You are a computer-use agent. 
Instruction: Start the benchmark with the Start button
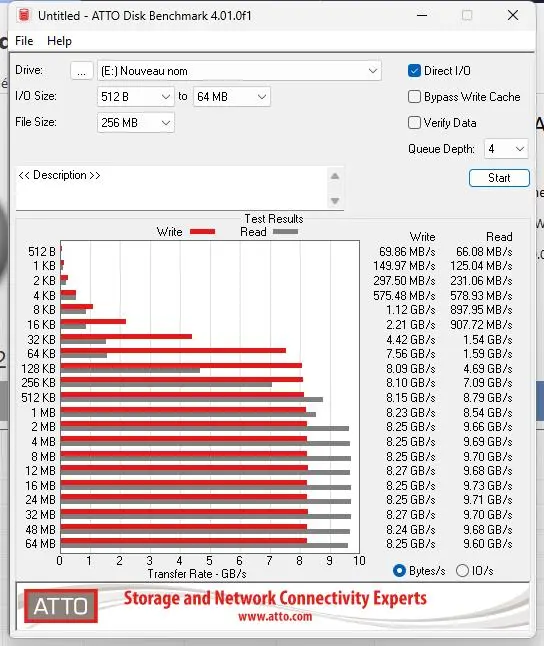499,178
